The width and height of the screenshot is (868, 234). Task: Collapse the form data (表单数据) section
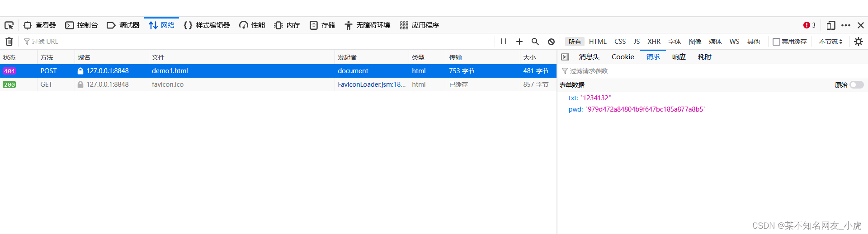click(x=572, y=85)
